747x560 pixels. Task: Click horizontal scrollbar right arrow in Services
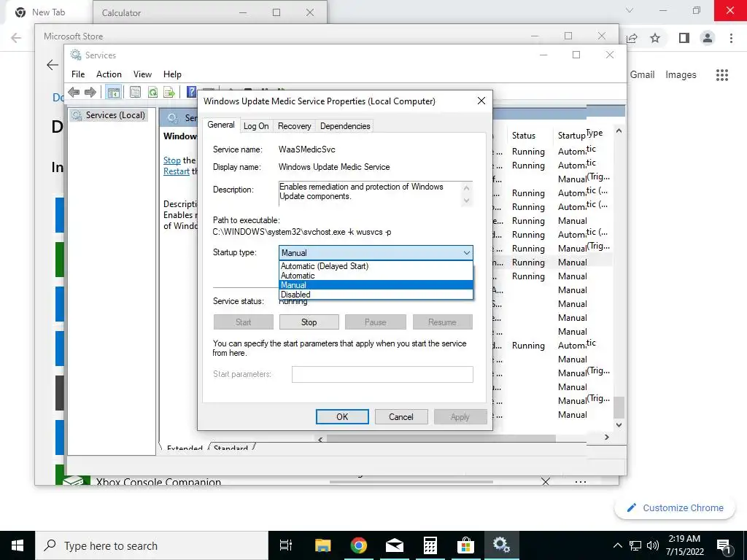tap(606, 437)
